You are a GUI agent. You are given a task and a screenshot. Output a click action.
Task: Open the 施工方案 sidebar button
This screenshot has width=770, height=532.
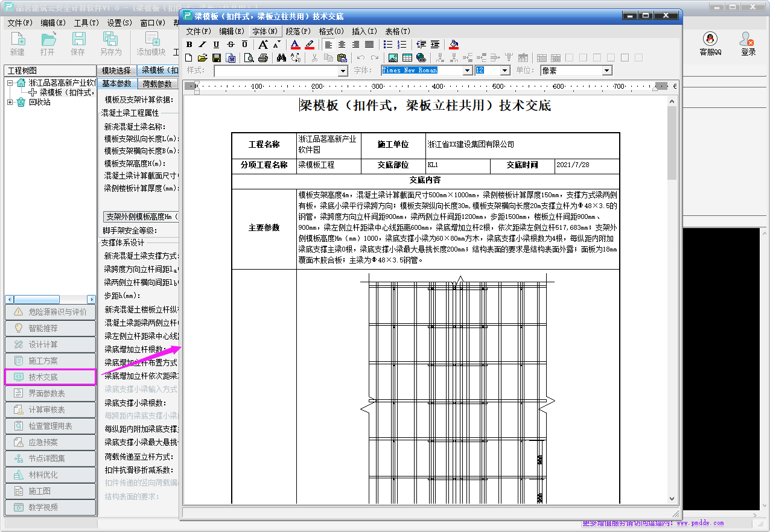pos(50,361)
